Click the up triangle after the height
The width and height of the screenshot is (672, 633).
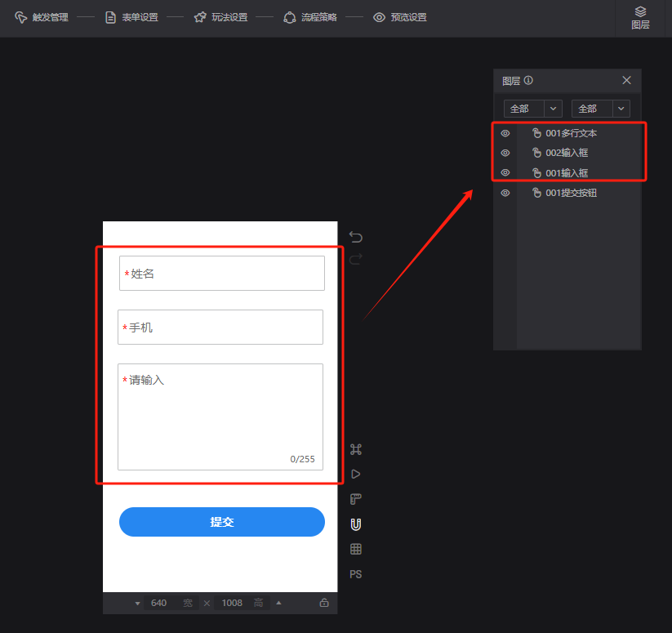tap(279, 603)
